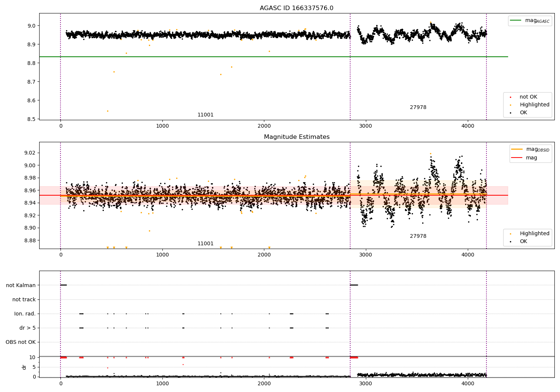The height and width of the screenshot is (392, 560).
Task: Click the '8.5' y tick in top plot
Action: pos(32,119)
